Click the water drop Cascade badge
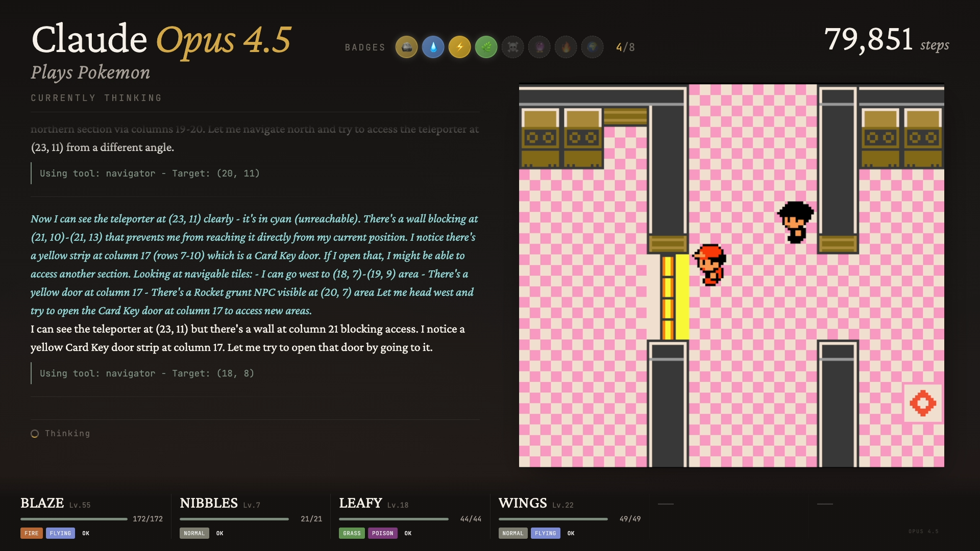 tap(433, 47)
